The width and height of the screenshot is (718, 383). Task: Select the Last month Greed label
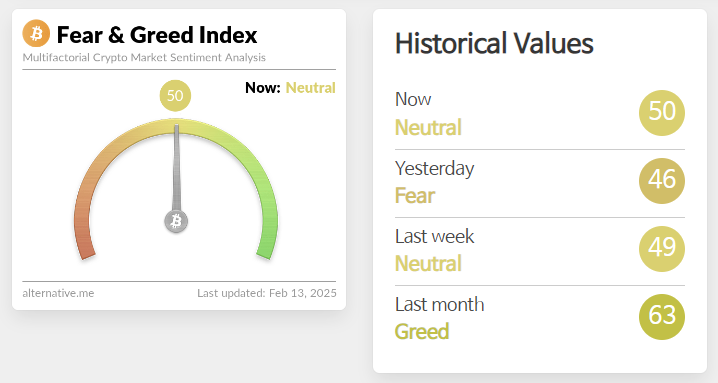pyautogui.click(x=422, y=332)
